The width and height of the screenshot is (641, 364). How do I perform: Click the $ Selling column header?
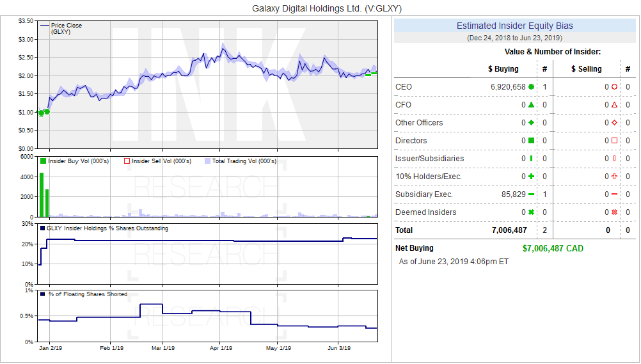(x=586, y=68)
